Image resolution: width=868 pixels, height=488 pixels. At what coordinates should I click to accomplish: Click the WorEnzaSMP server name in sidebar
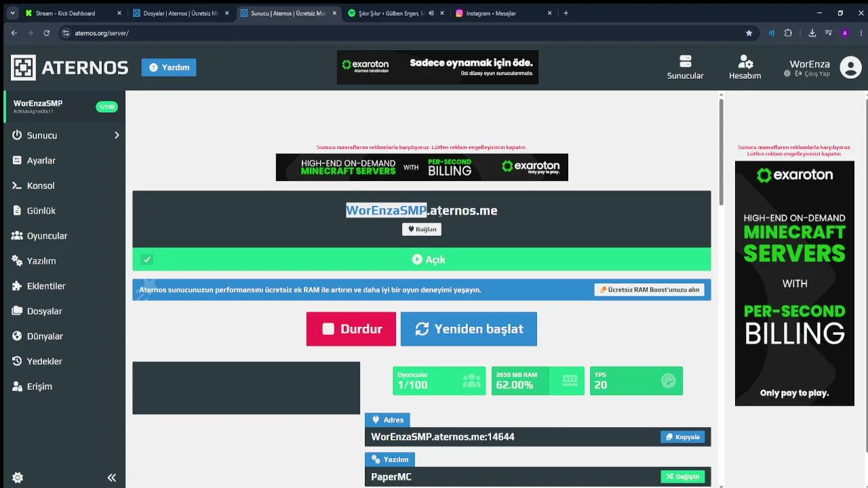pos(38,103)
